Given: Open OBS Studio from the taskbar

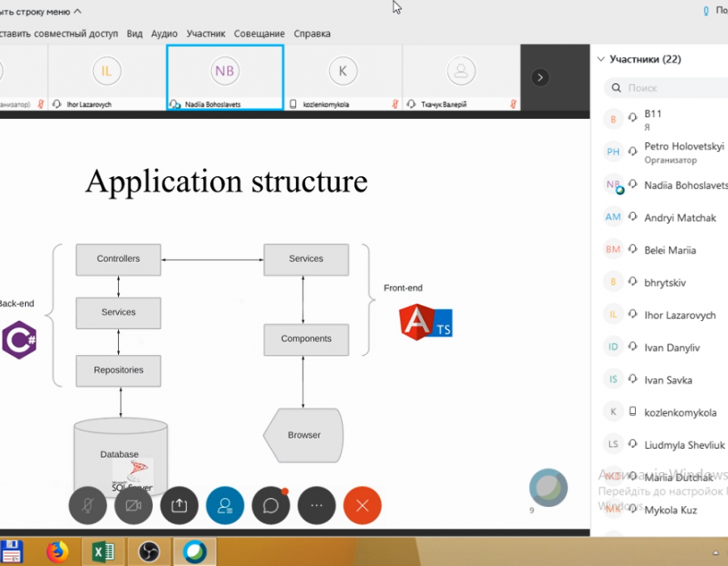Looking at the screenshot, I should (148, 551).
